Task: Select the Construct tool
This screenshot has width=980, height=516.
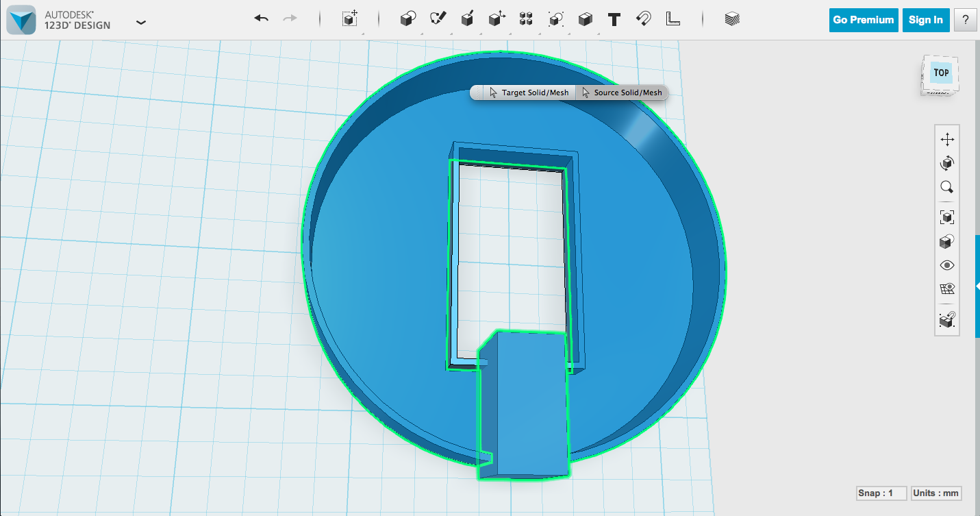Action: click(468, 19)
